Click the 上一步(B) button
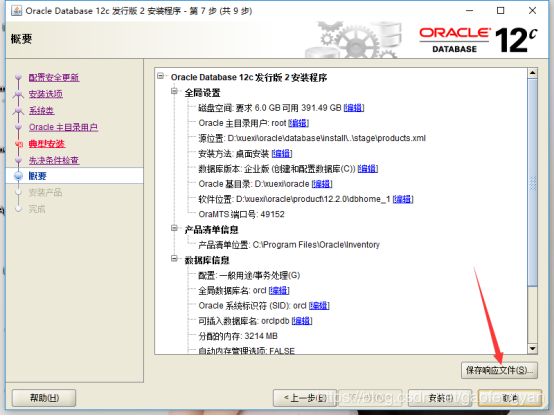Image resolution: width=554 pixels, height=416 pixels. 305,398
